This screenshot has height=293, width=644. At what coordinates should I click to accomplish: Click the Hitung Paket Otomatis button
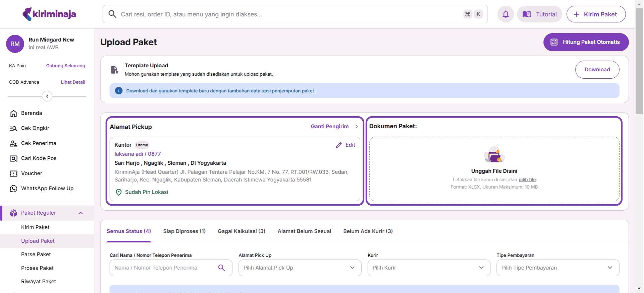point(586,42)
